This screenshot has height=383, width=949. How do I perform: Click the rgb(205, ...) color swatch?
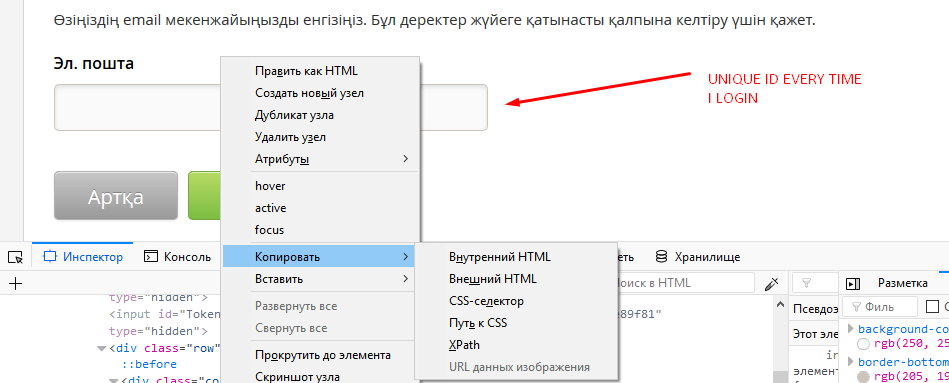tap(864, 377)
